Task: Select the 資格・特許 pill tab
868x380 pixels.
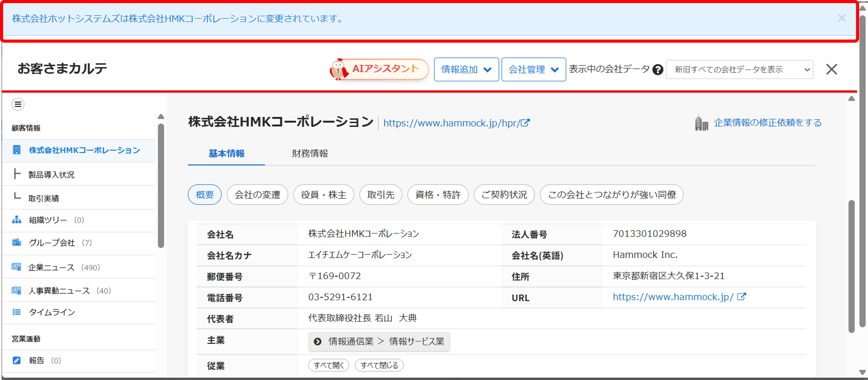Action: point(438,195)
